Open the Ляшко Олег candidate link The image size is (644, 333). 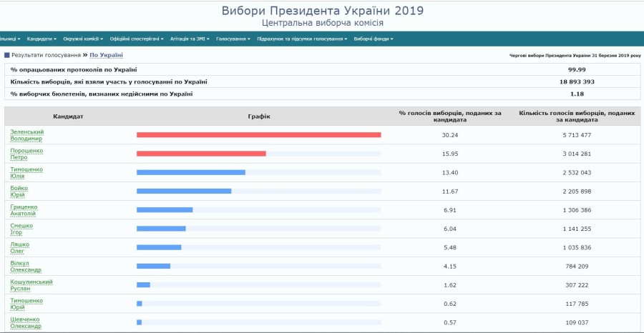(20, 247)
